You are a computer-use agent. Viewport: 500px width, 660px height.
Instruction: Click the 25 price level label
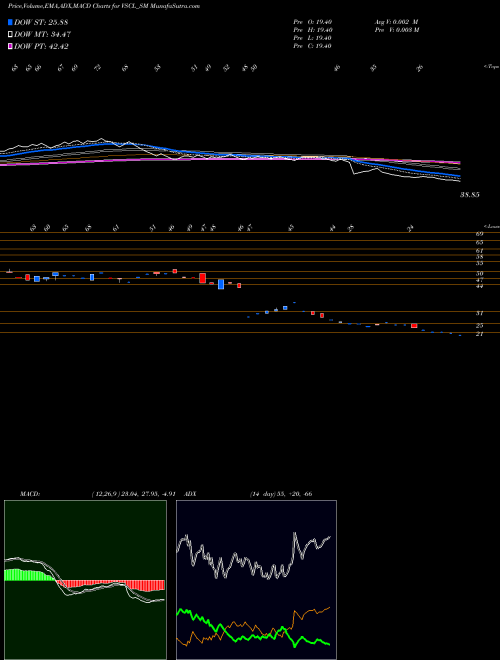click(479, 325)
